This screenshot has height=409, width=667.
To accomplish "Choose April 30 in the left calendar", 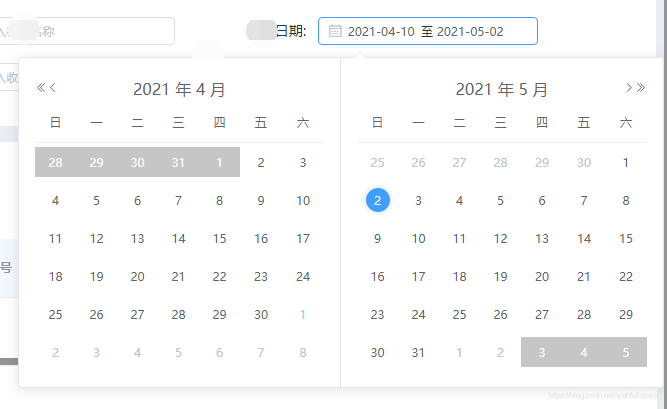I will pos(261,315).
